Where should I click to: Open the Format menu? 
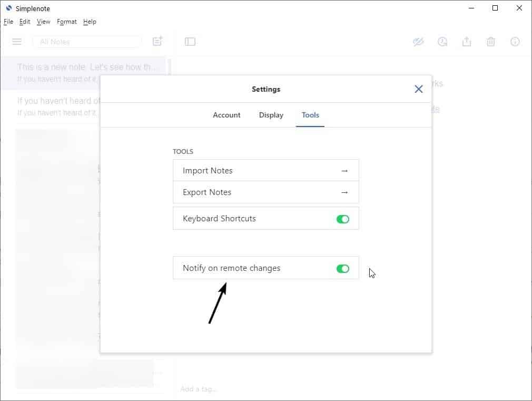pyautogui.click(x=66, y=22)
